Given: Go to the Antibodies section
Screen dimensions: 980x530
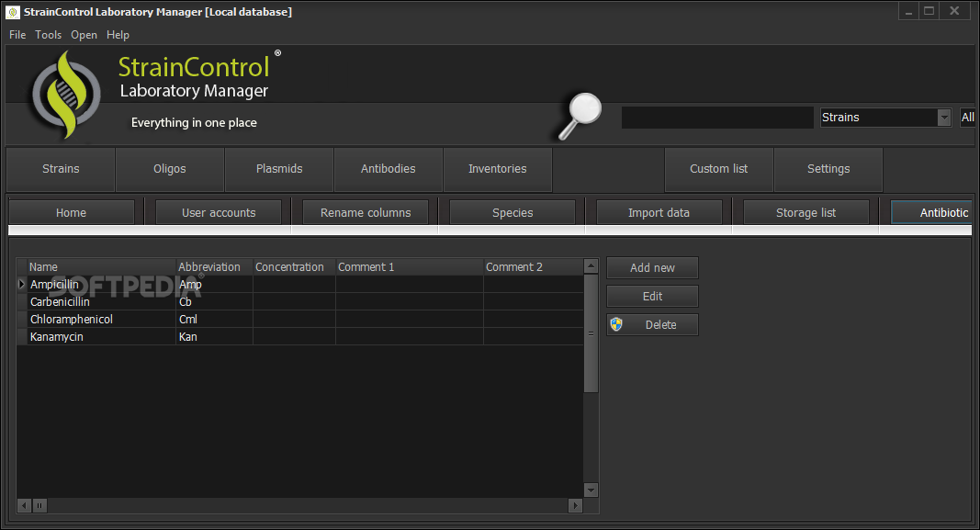Looking at the screenshot, I should tap(389, 169).
